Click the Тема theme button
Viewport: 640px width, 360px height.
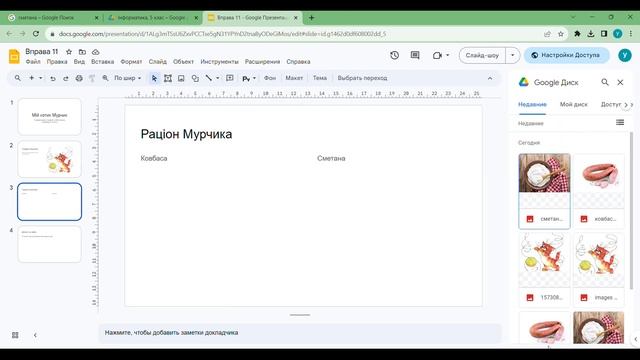(x=320, y=78)
